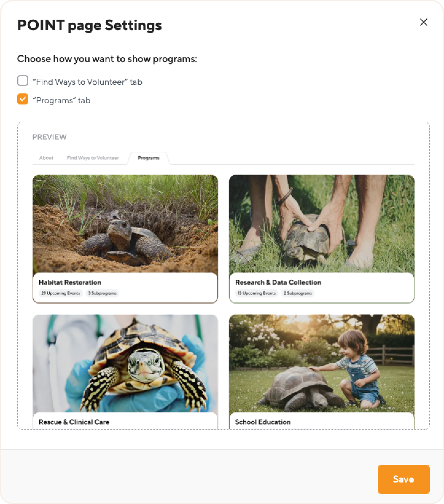Open the School Education tortoise image

(x=321, y=363)
